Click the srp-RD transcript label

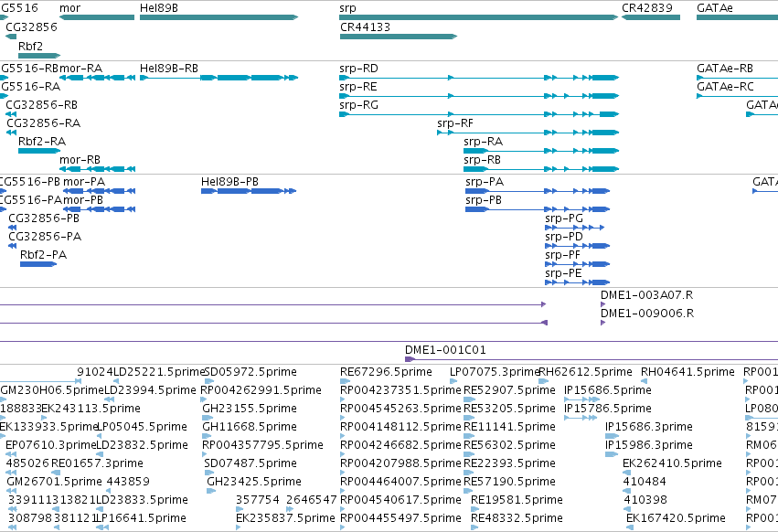[358, 69]
